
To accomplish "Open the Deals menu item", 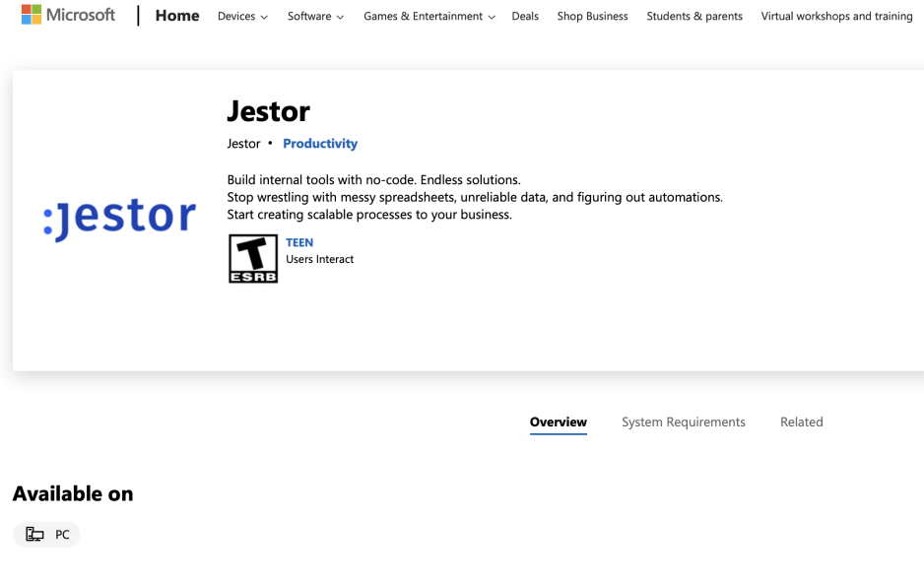I will click(525, 17).
